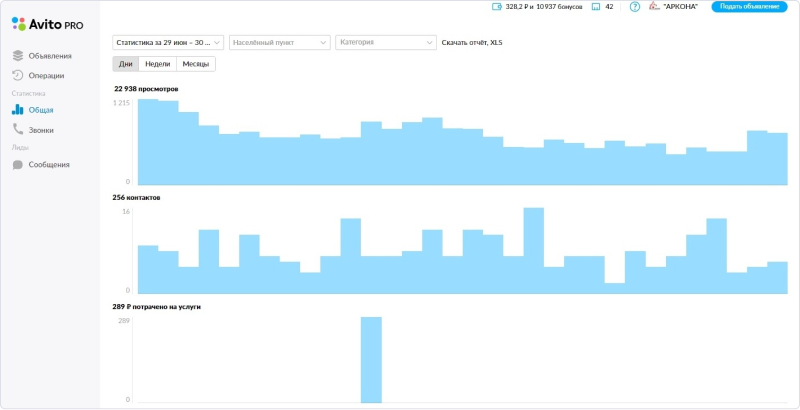
Task: Open the statistics date range dropdown
Action: click(168, 43)
